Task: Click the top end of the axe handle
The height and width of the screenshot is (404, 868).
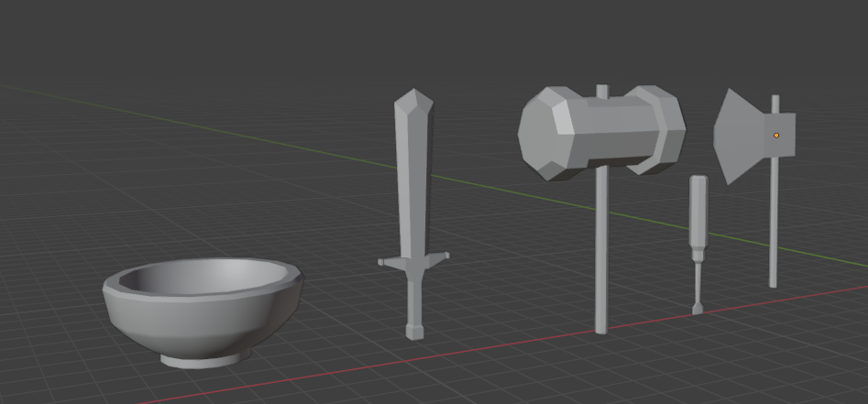Action: pyautogui.click(x=775, y=101)
